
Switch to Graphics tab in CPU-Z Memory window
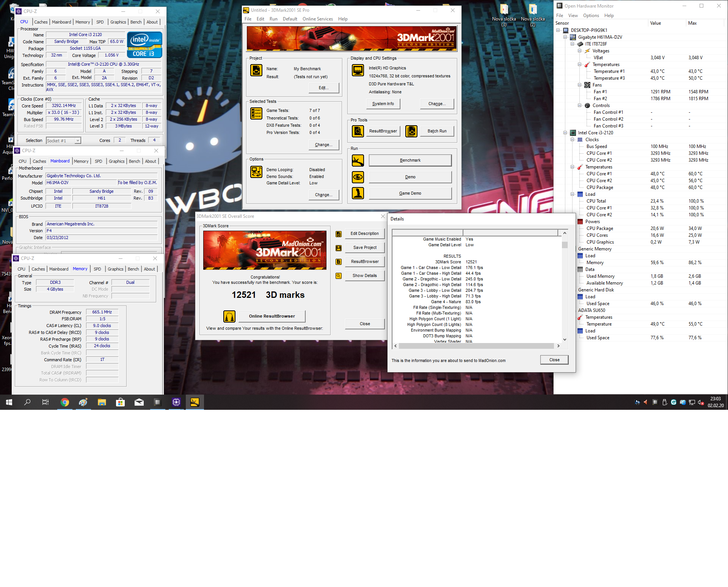point(116,269)
